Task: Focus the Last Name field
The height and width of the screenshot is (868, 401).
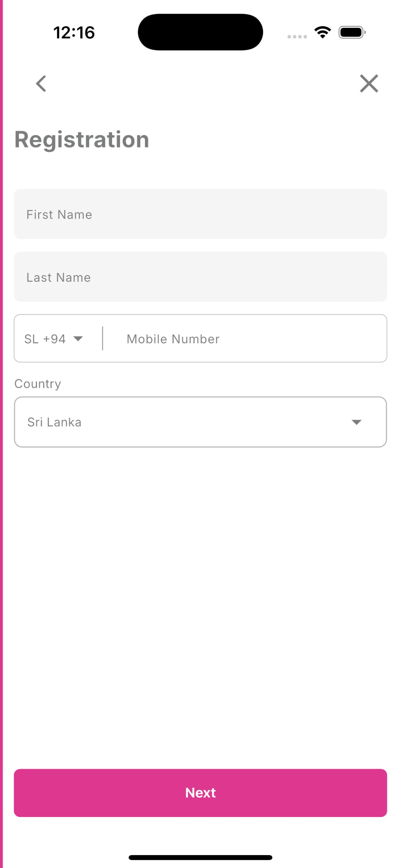Action: [200, 277]
